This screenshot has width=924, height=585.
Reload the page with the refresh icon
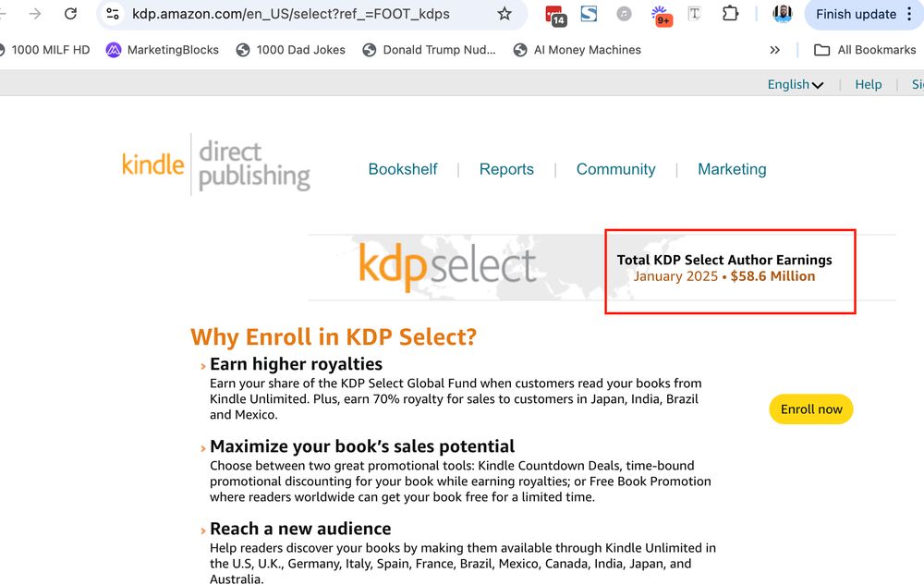[71, 14]
